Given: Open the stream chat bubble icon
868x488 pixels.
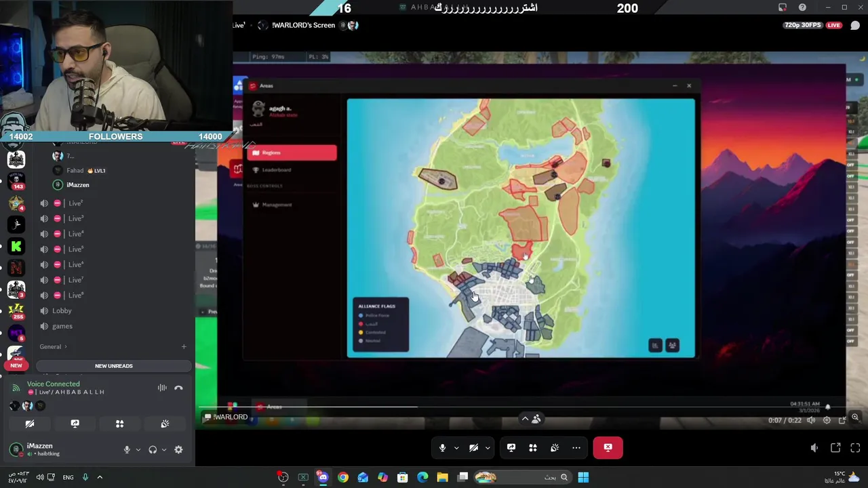Looking at the screenshot, I should click(x=855, y=26).
